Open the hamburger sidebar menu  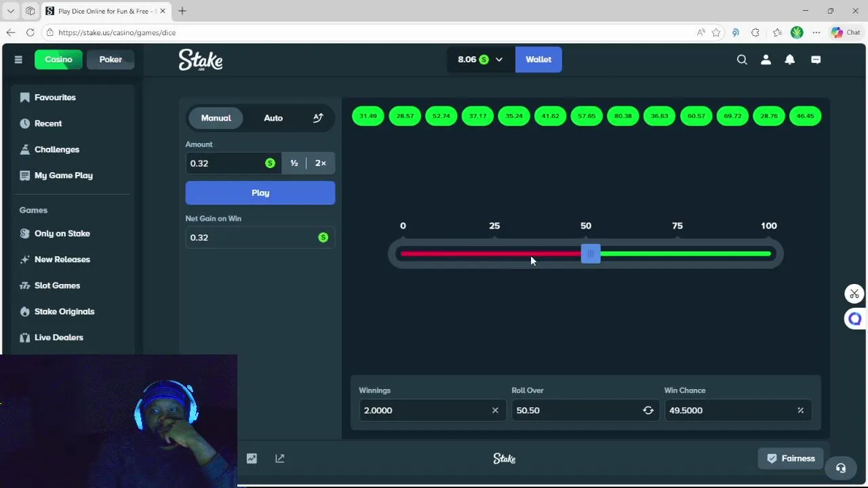[18, 60]
